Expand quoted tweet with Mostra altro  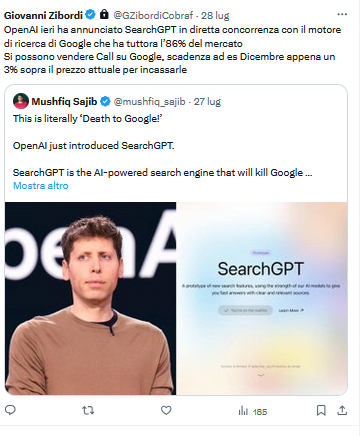[41, 186]
